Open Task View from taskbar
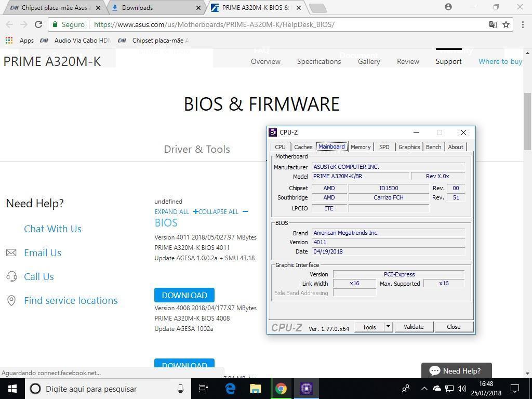 204,389
